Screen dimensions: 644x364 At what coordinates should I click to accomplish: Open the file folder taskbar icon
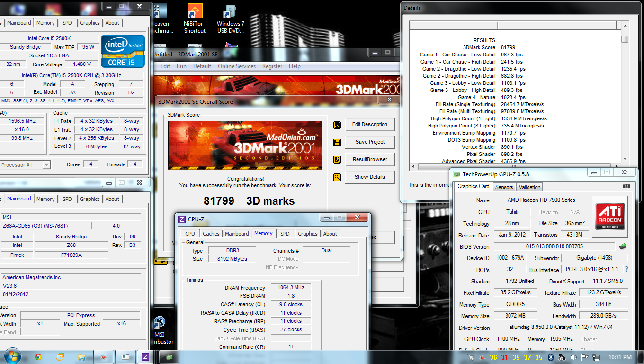coord(82,357)
